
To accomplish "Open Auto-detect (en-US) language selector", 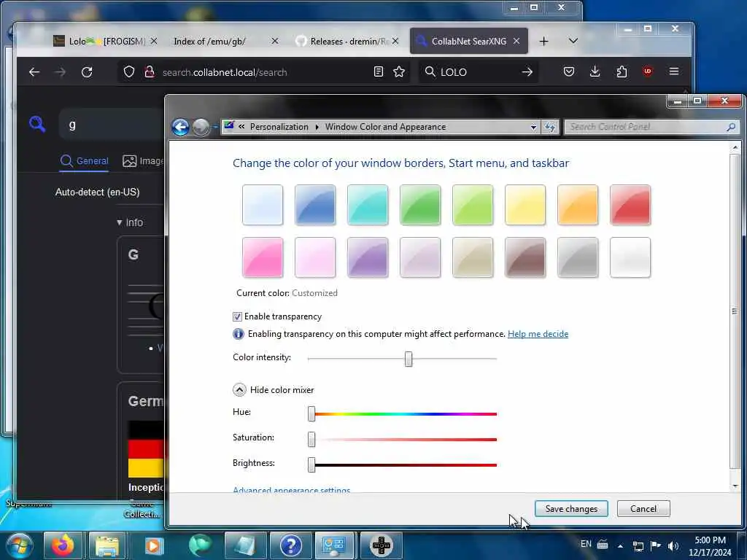I will 97,192.
